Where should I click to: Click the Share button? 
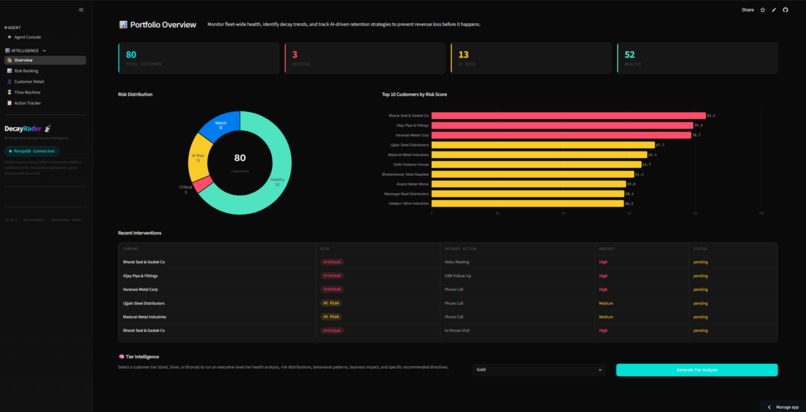click(747, 10)
